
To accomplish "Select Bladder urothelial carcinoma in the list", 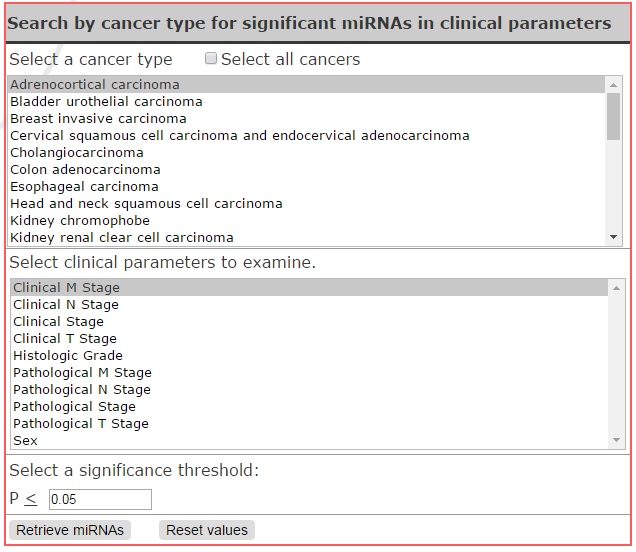I will (x=306, y=101).
